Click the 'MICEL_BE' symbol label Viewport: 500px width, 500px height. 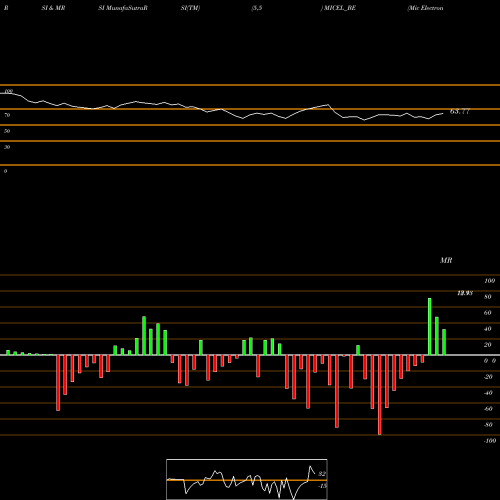(x=340, y=8)
